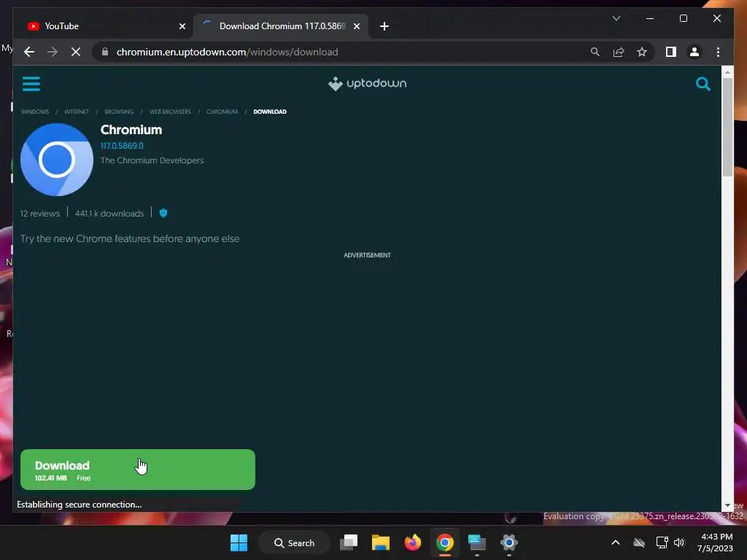The image size is (747, 560).
Task: Open the zoom magnifier icon in address bar
Action: click(595, 52)
